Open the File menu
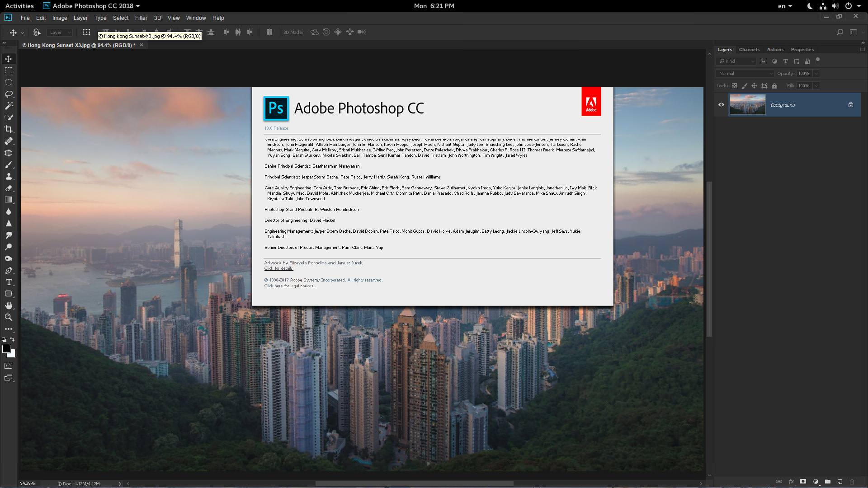The width and height of the screenshot is (868, 488). pos(25,18)
